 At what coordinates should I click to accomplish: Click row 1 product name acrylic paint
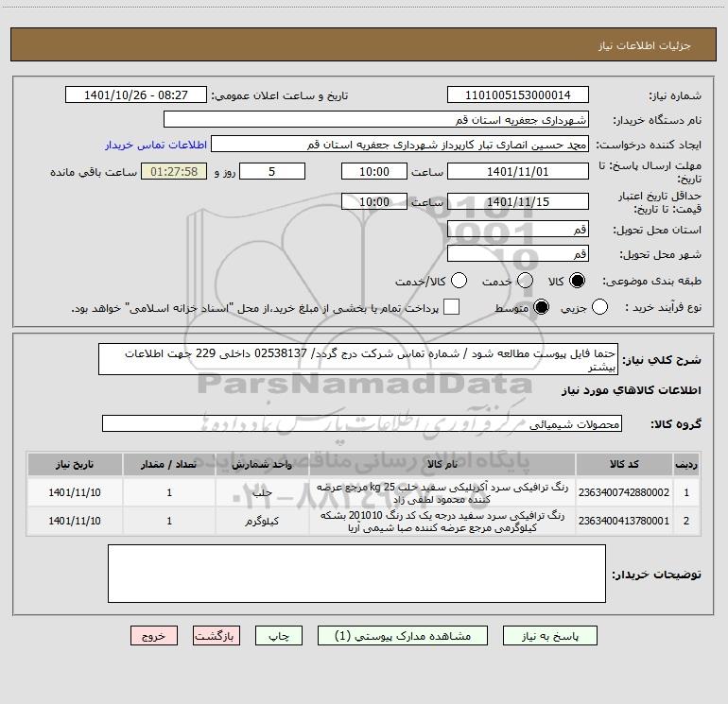[x=442, y=493]
